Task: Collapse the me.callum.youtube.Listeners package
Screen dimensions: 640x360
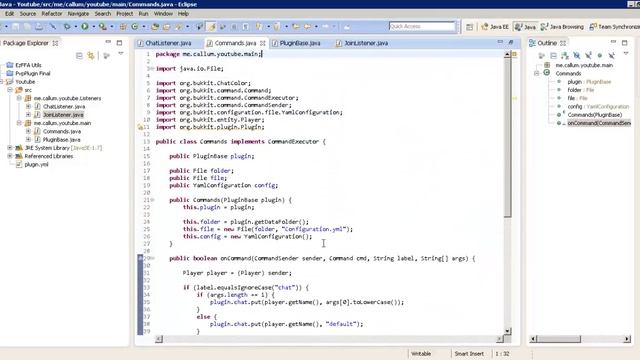Action: [x=19, y=98]
